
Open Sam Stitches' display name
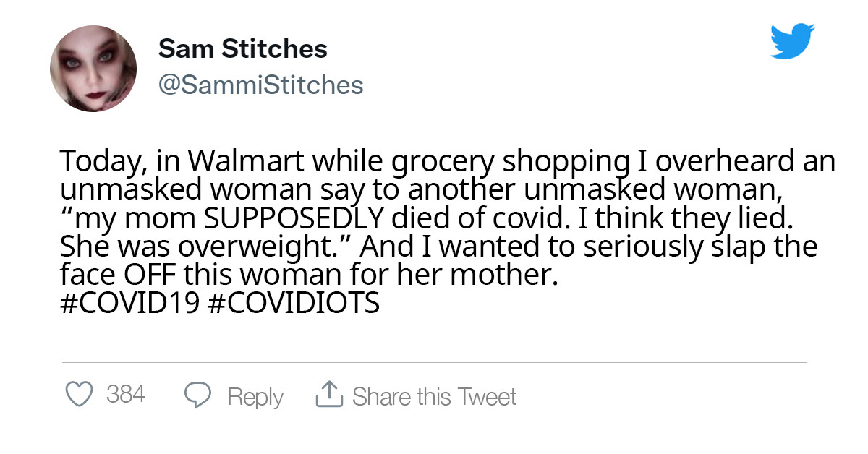[243, 48]
